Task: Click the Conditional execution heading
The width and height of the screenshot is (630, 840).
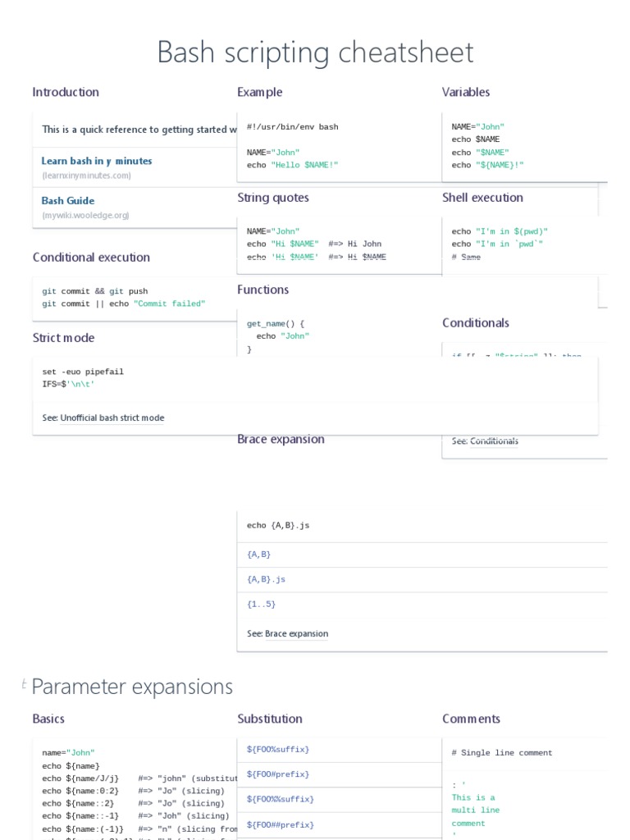Action: pos(91,257)
